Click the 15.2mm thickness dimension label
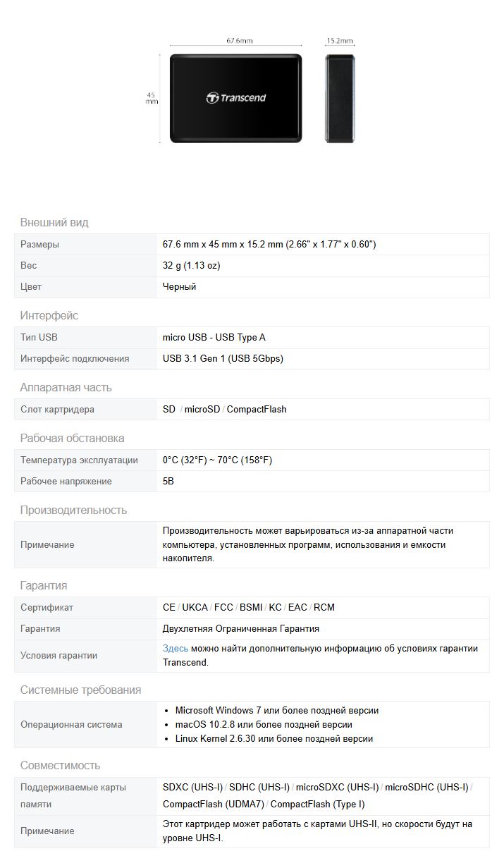 click(x=340, y=41)
